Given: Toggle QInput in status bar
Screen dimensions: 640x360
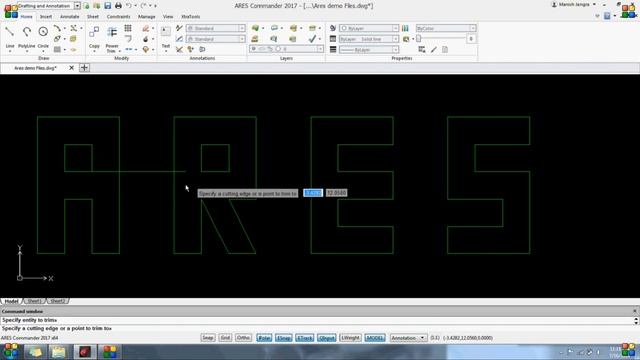Looking at the screenshot, I should click(x=327, y=338).
